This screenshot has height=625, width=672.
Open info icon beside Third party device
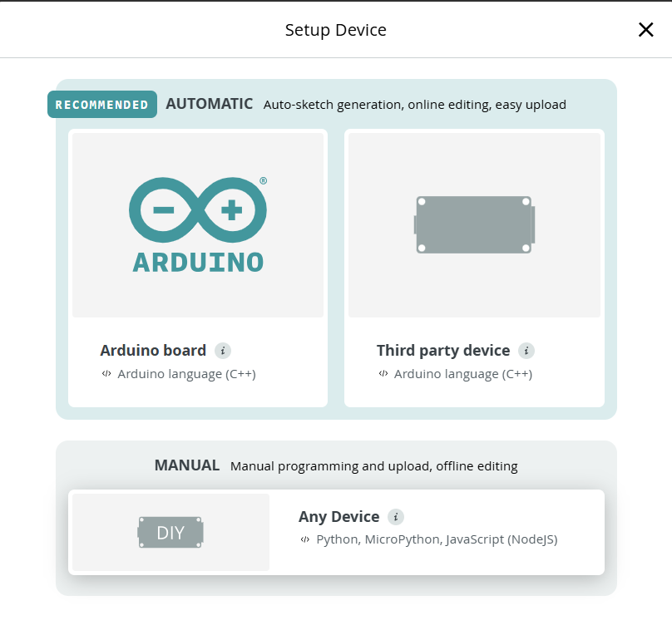click(526, 350)
